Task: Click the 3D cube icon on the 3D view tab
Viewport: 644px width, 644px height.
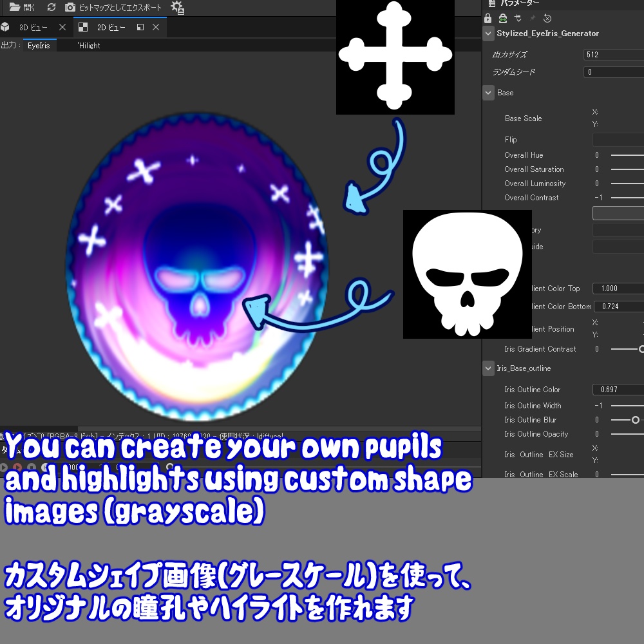Action: 5,26
